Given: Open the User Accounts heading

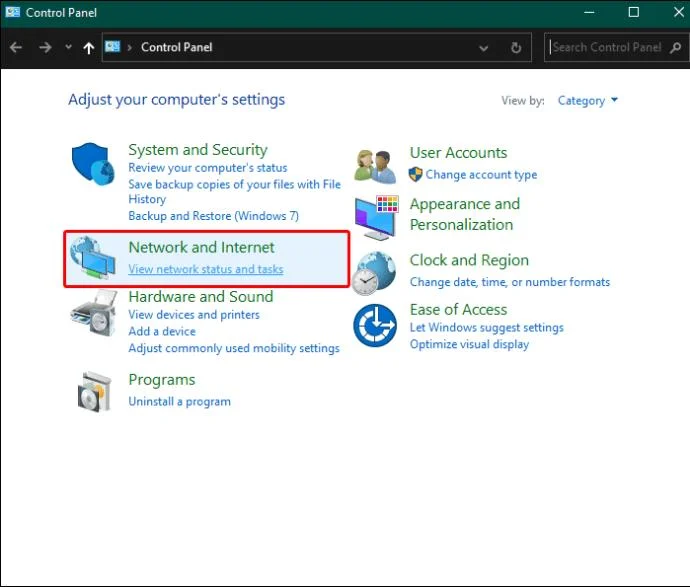Looking at the screenshot, I should coord(458,153).
